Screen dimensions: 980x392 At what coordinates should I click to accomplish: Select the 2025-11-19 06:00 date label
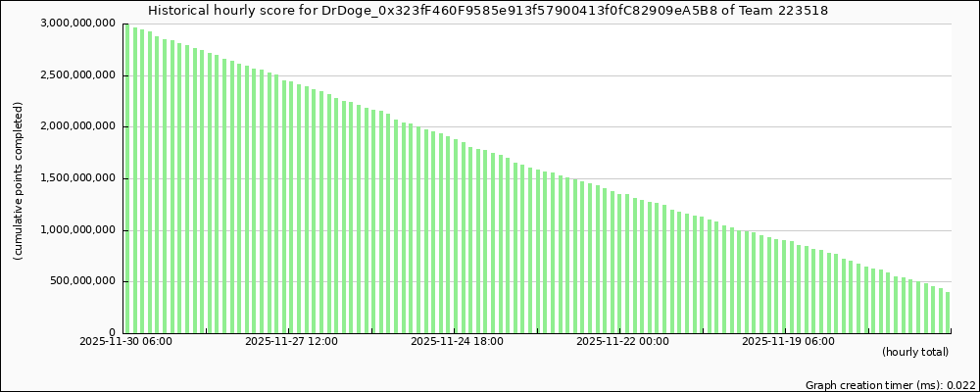click(x=789, y=342)
